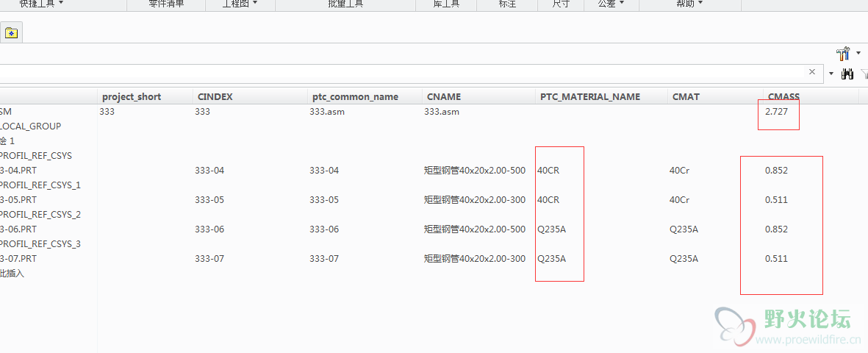This screenshot has height=353, width=868.
Task: Select the LOCAL_GROUP tree node
Action: [x=30, y=126]
